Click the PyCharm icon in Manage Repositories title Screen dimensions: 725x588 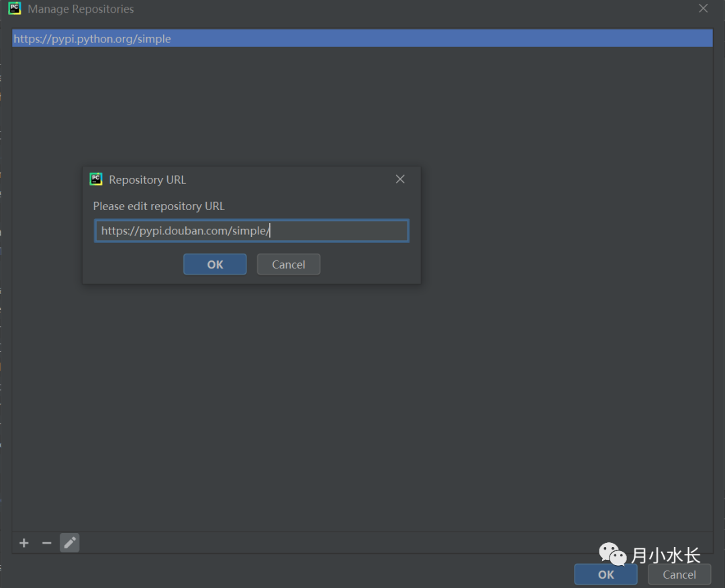pos(14,8)
